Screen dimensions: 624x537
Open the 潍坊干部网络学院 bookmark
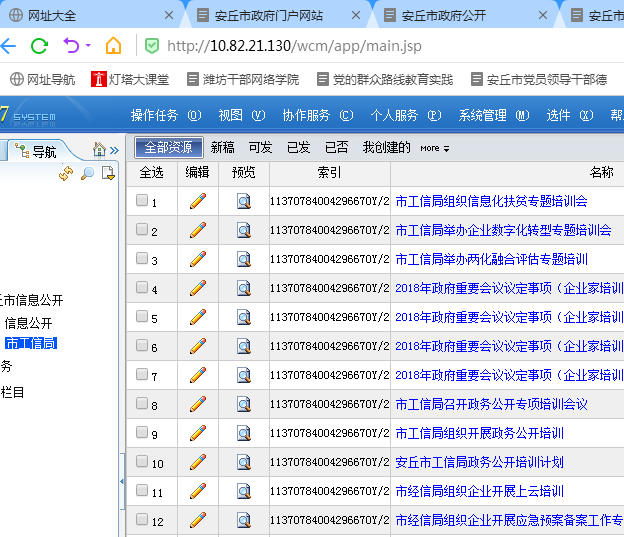[x=243, y=79]
